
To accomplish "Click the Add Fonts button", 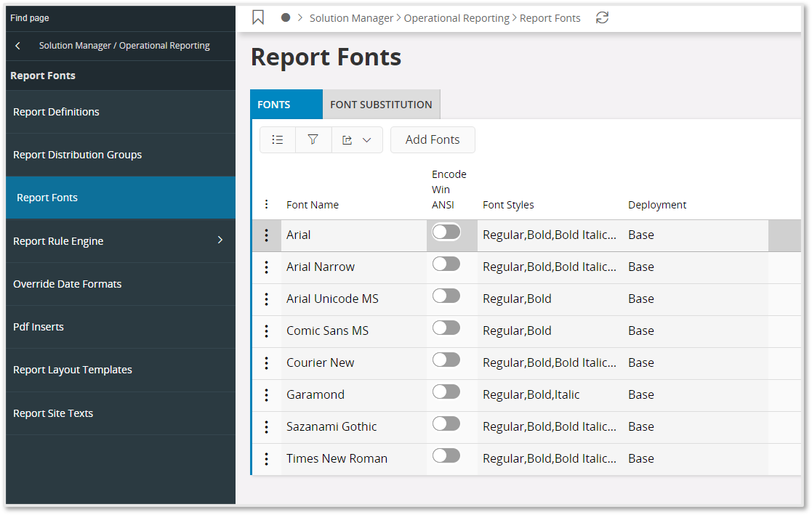I will coord(433,139).
